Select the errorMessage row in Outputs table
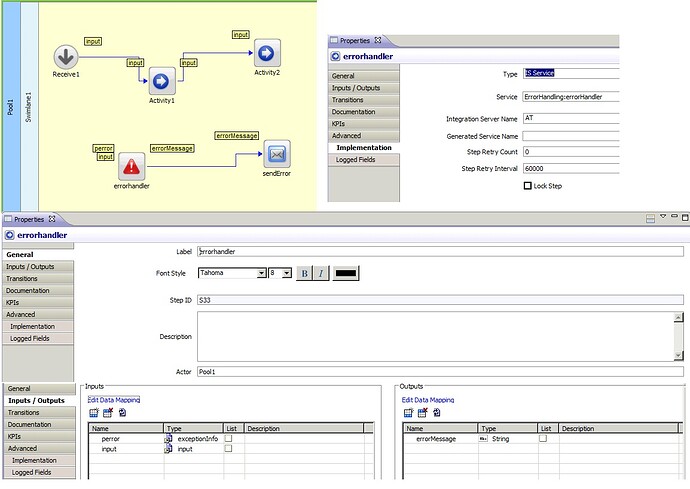 [541, 439]
